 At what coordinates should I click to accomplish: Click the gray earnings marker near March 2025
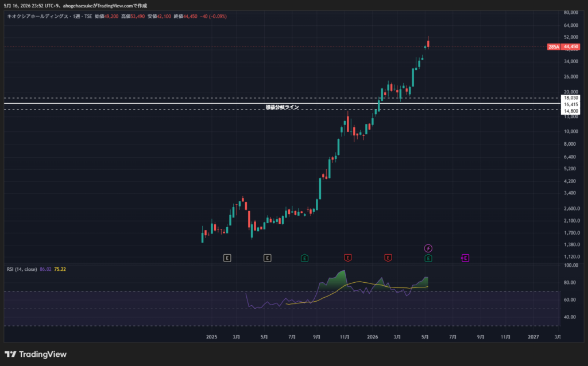point(227,258)
